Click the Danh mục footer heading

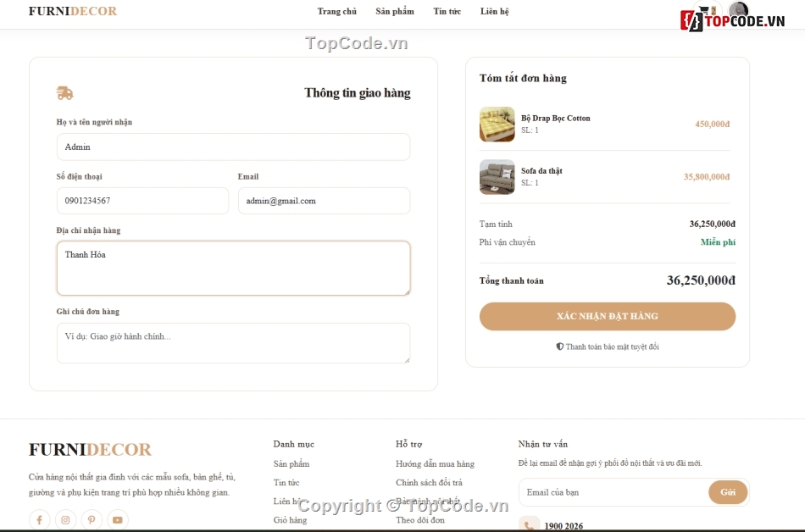click(294, 444)
